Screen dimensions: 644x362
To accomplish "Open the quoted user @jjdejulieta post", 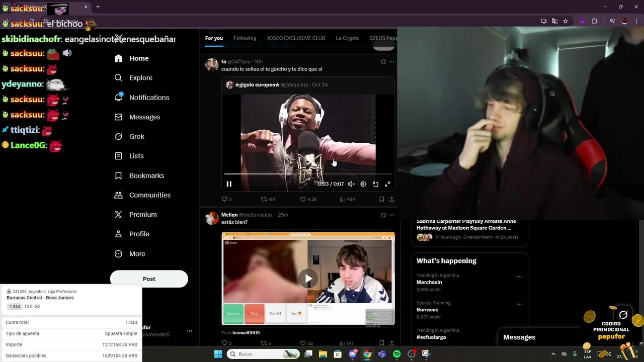I will (294, 85).
